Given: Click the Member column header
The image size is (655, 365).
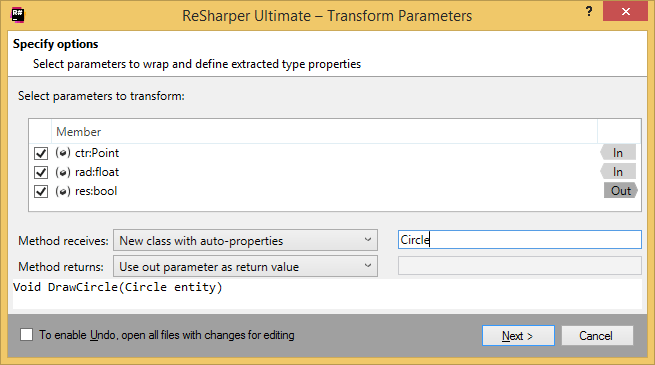Looking at the screenshot, I should 324,132.
